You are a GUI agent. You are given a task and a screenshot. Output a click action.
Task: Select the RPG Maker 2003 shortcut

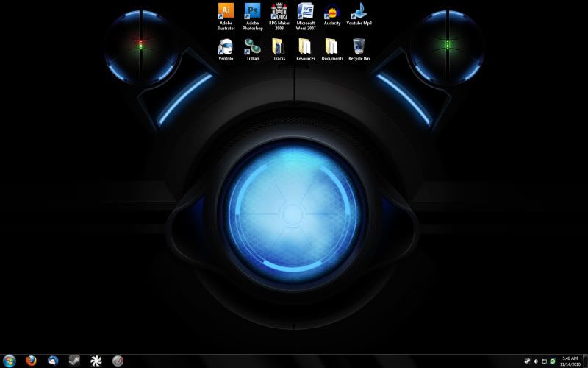click(279, 16)
